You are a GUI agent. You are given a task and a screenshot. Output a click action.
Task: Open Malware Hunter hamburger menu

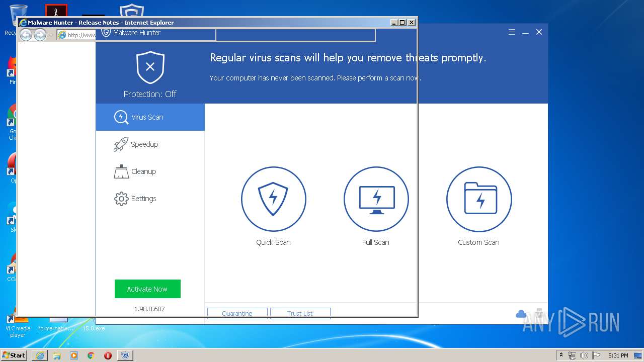click(x=512, y=32)
